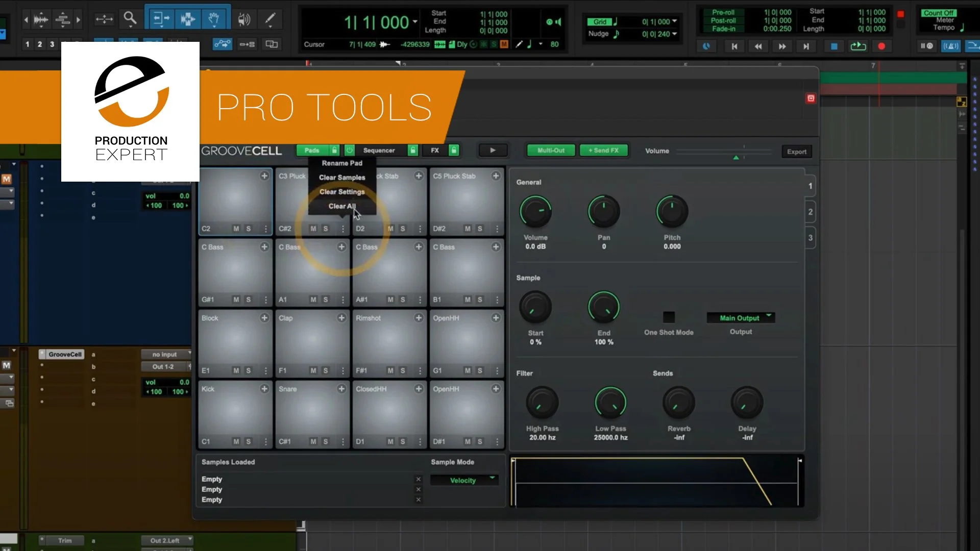Click the Go to End transport button
980x551 pixels.
click(x=806, y=46)
